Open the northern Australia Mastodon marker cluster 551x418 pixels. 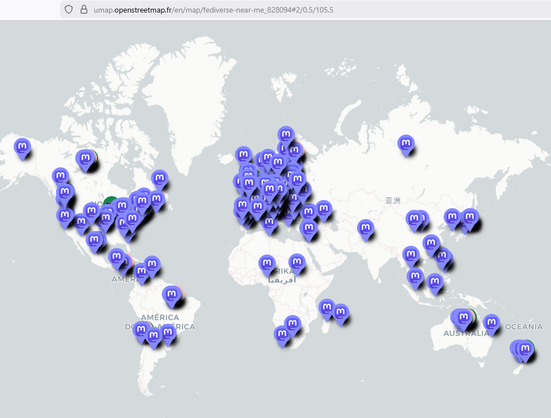click(463, 320)
